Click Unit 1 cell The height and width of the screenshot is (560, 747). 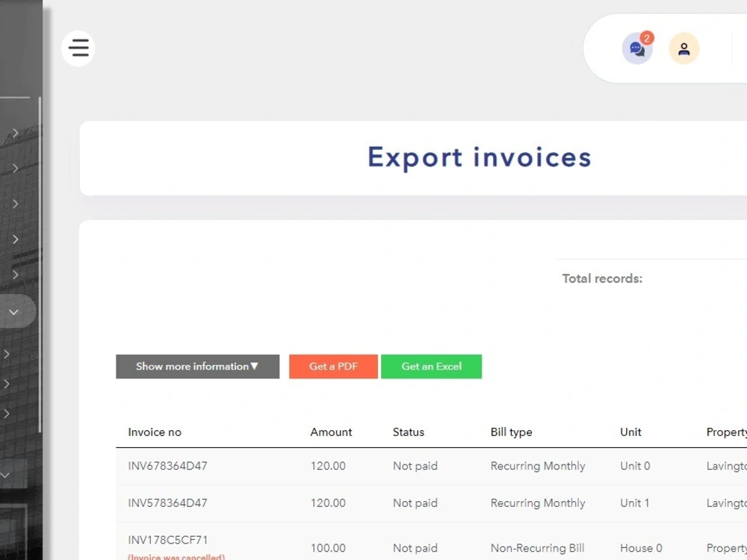point(634,503)
